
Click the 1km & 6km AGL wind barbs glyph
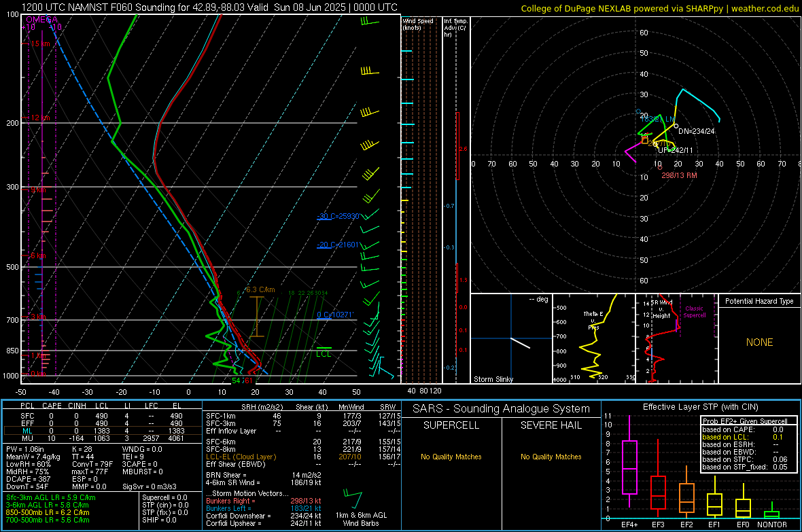353,498
